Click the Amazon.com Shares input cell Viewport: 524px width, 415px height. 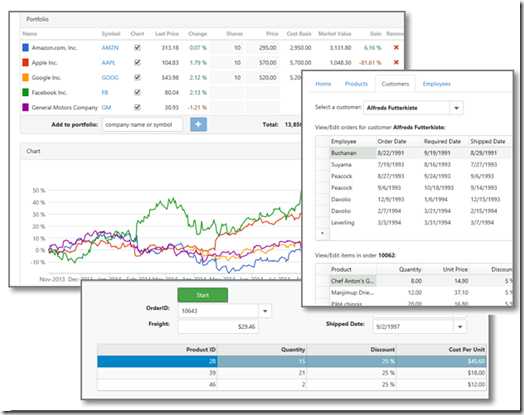pos(229,48)
